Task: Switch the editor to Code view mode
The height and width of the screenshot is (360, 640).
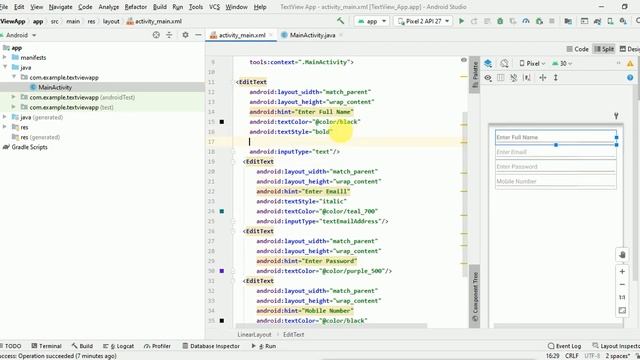Action: click(x=578, y=49)
